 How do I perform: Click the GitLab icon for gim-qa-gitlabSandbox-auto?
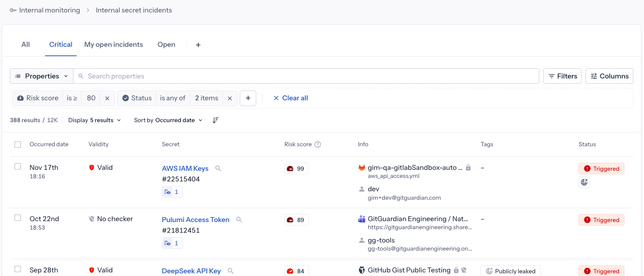click(362, 168)
